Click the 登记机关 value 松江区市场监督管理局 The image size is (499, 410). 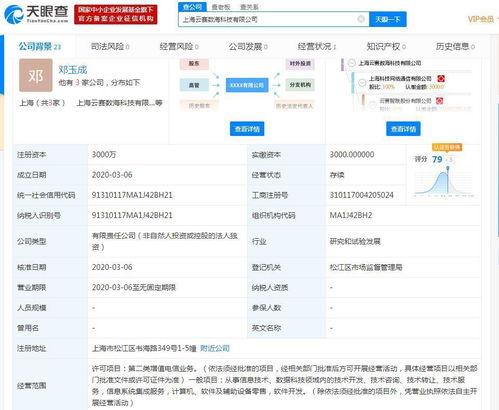click(x=366, y=267)
